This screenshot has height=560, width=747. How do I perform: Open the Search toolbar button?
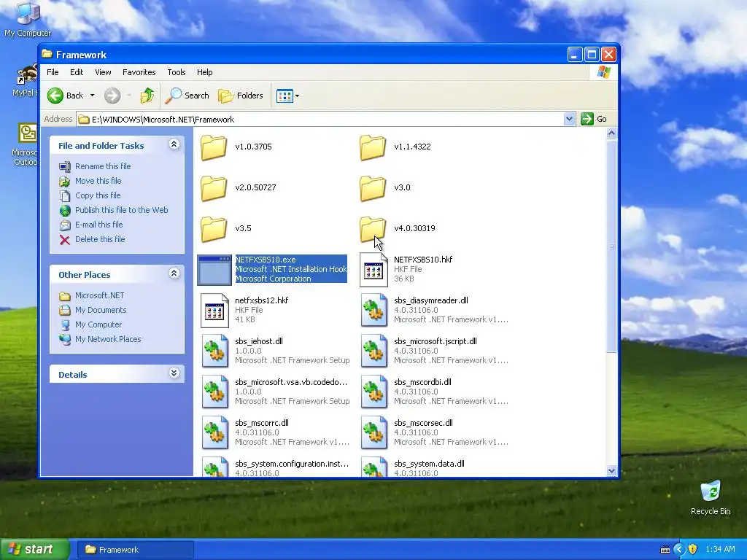(187, 96)
